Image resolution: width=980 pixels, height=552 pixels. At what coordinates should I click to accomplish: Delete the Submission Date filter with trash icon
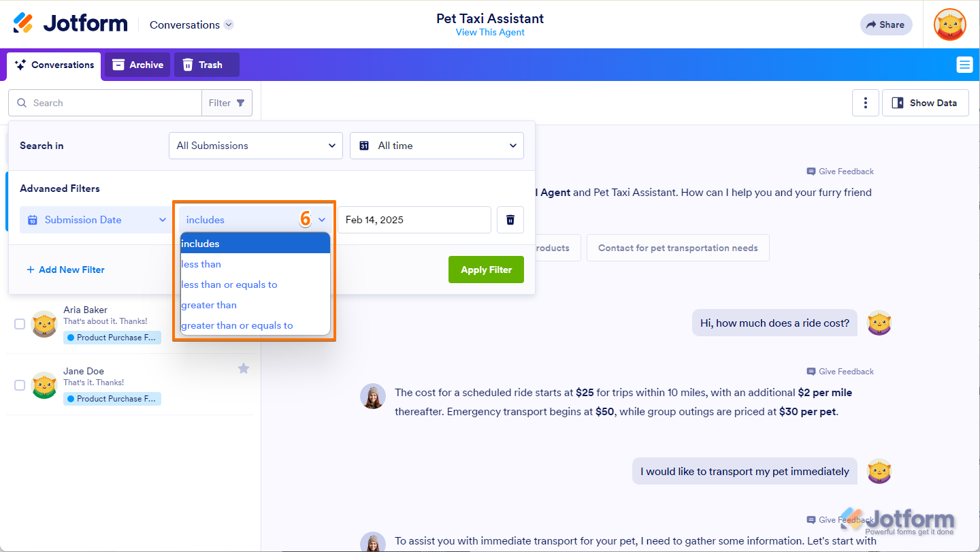tap(510, 220)
